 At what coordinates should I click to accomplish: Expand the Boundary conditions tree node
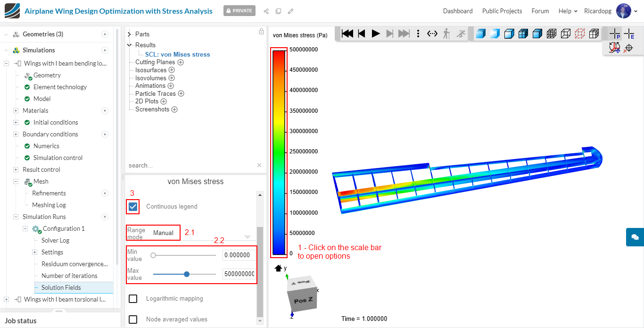[16, 134]
